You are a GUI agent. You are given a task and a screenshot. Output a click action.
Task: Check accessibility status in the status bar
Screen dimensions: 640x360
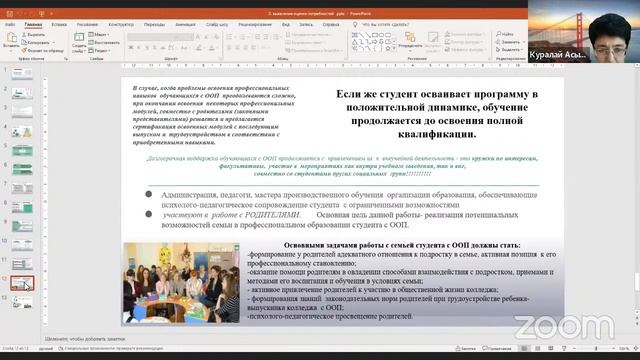111,349
